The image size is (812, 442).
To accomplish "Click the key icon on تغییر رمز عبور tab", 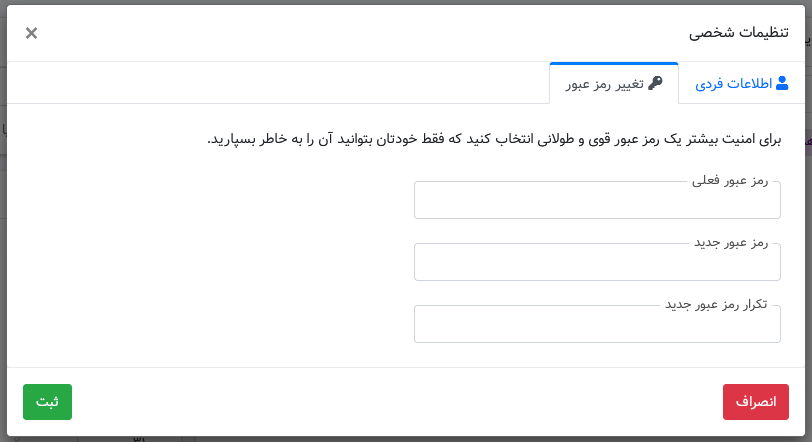I will pyautogui.click(x=655, y=83).
